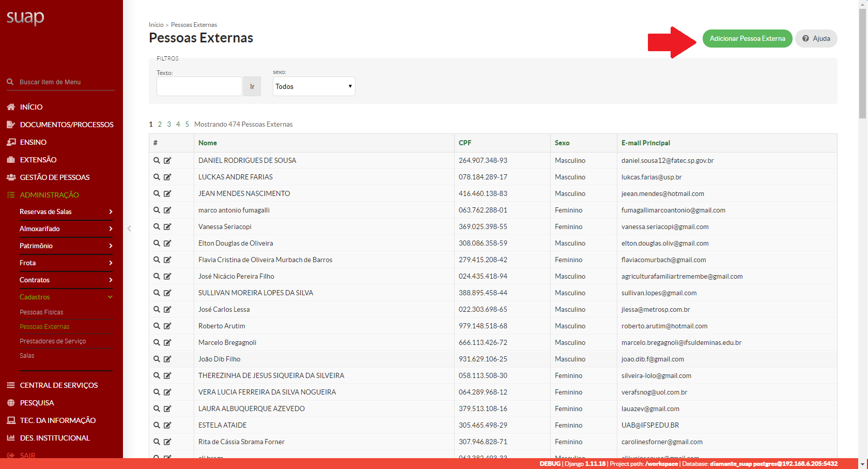View Rita de Cássia Sbrama Forner details

click(157, 442)
